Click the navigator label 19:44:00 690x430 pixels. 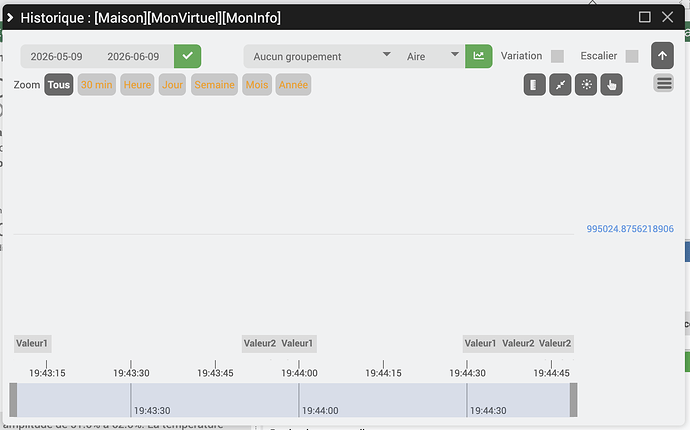320,411
